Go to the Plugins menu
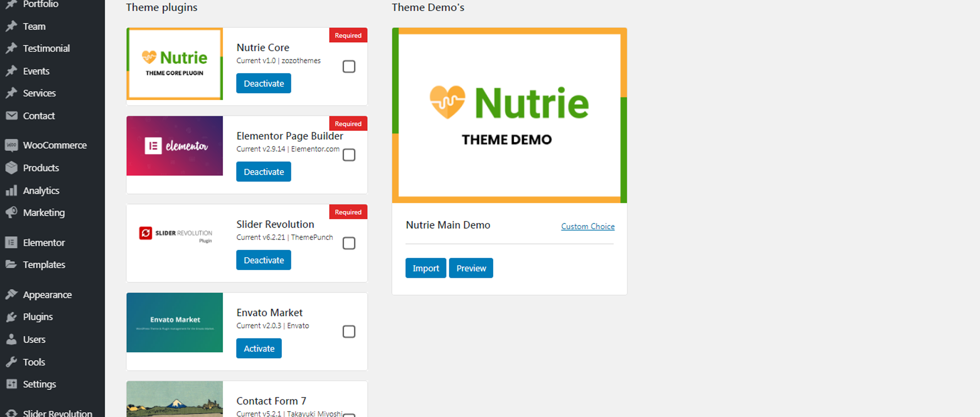 coord(37,317)
